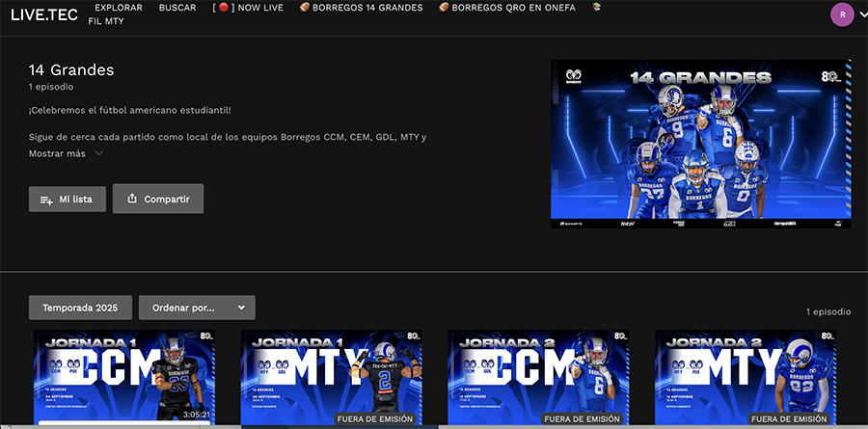Viewport: 868px width, 429px height.
Task: Click the share icon in Compartir button
Action: tap(131, 200)
